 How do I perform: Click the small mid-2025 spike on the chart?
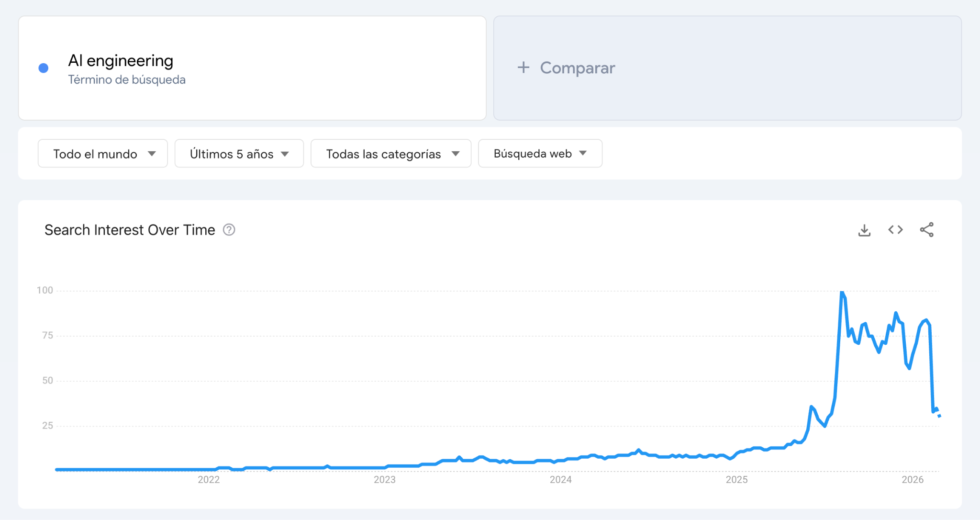tap(812, 407)
